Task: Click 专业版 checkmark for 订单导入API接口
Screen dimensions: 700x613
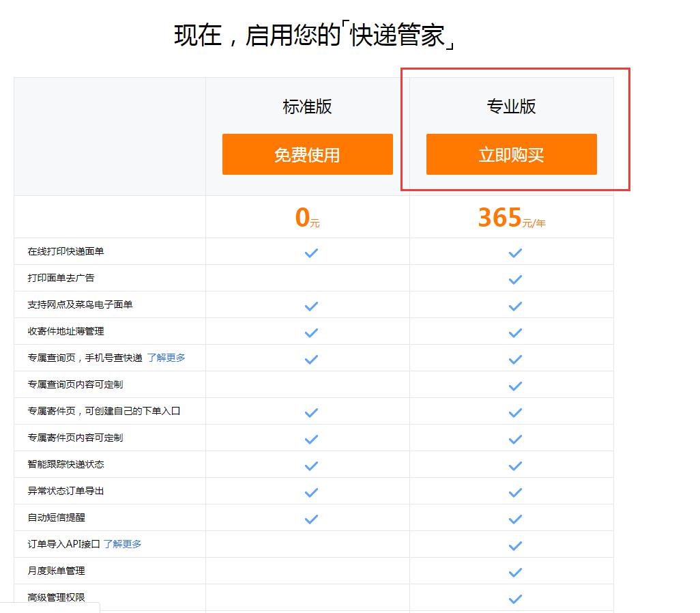Action: coord(515,545)
